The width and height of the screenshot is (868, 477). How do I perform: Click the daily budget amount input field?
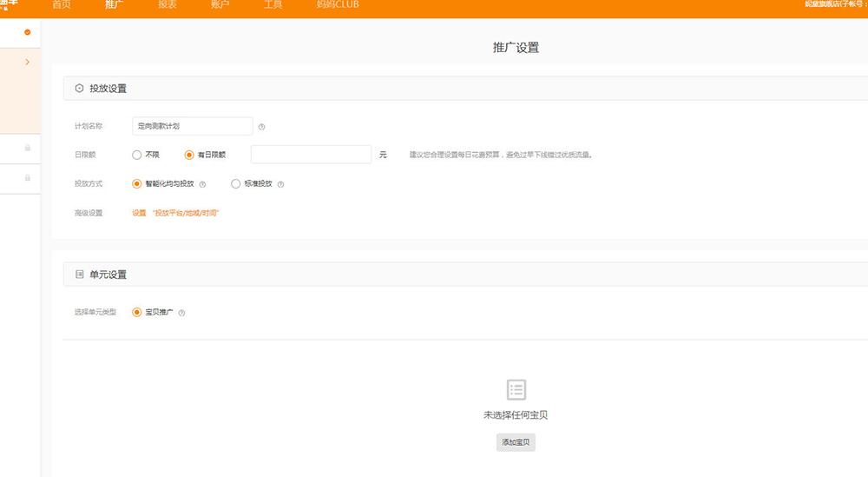click(311, 155)
